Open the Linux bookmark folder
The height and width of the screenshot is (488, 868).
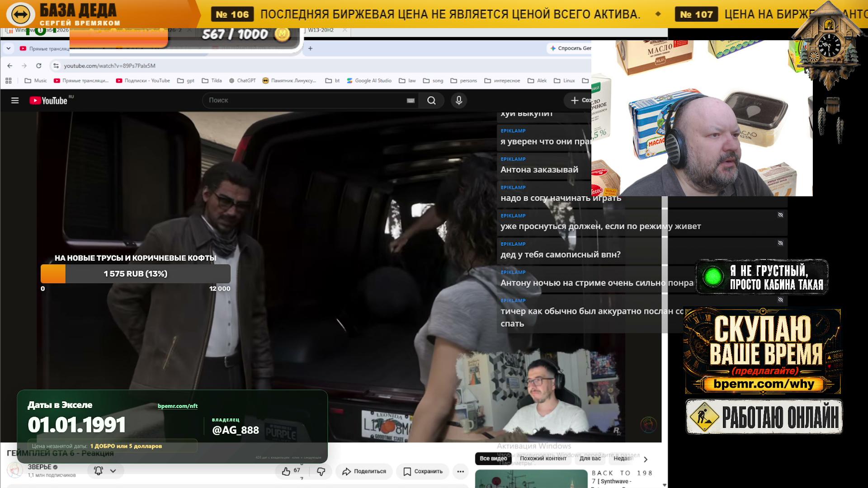pyautogui.click(x=564, y=81)
